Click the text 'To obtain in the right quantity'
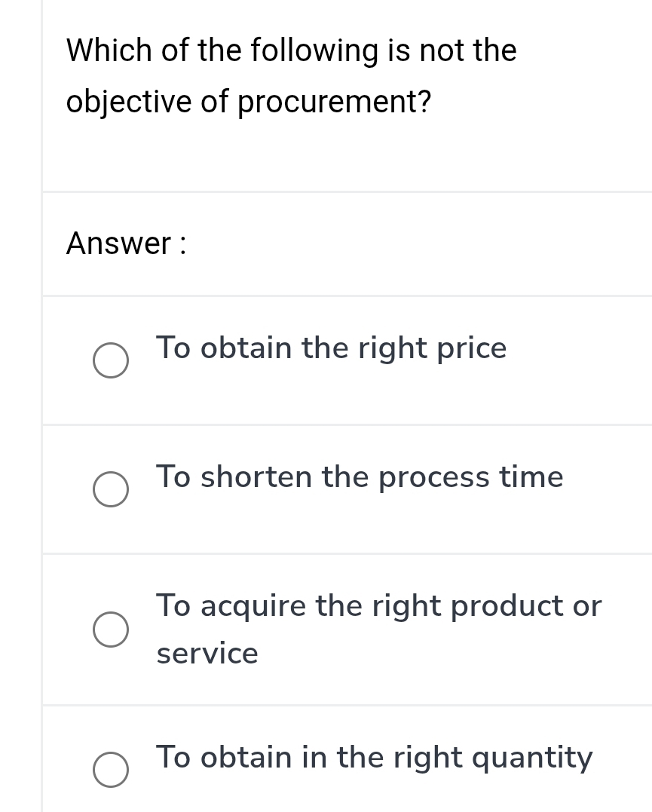The width and height of the screenshot is (652, 812). (375, 757)
